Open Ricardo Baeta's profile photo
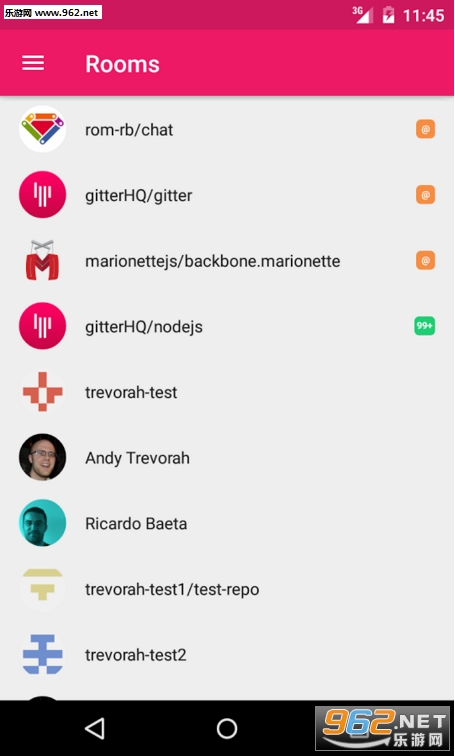This screenshot has height=756, width=455. [x=42, y=523]
